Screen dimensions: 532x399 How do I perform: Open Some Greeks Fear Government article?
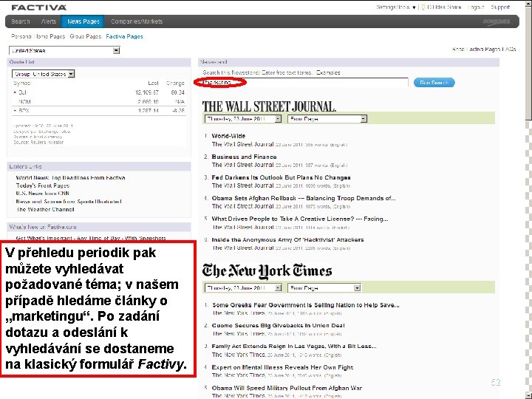(306, 305)
